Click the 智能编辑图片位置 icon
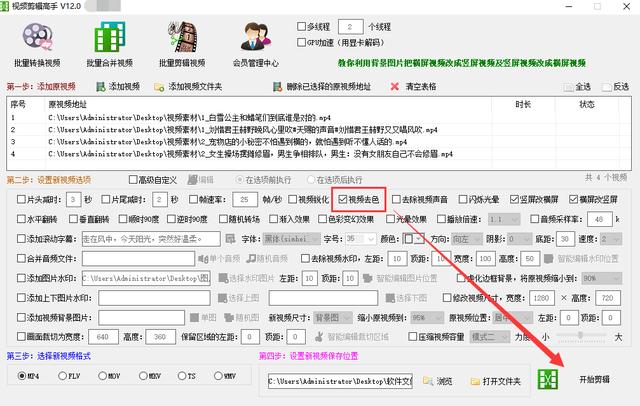640x406 pixels. click(368, 278)
